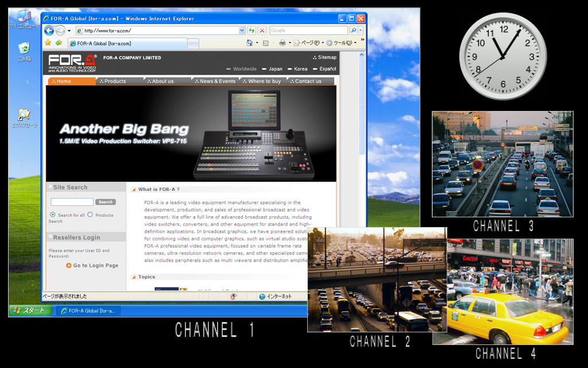The image size is (588, 368).
Task: Click the Refresh page icon
Action: (252, 30)
